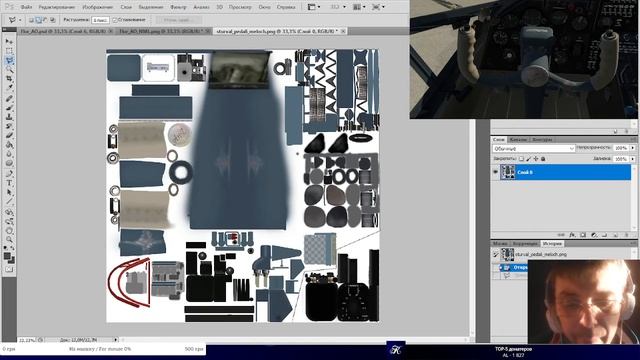Toggle the anti-alias checkbox
Viewport: 640px width, 360px height.
point(115,20)
